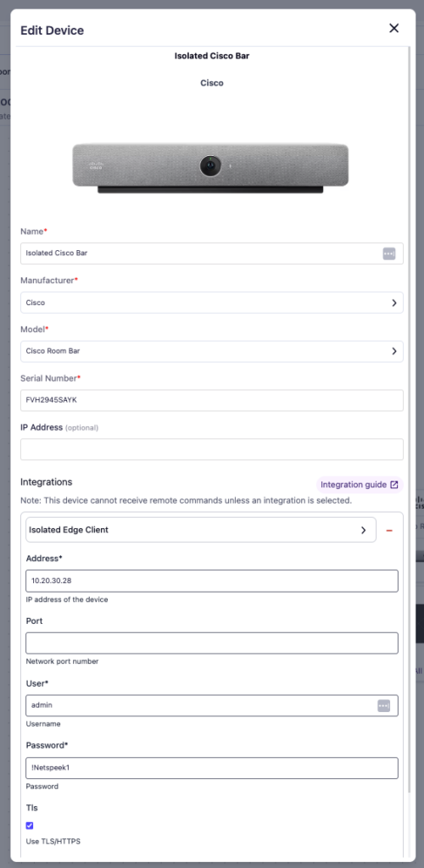The image size is (424, 868).
Task: Open the Model Cisco Room Bar dropdown
Action: pyautogui.click(x=212, y=351)
